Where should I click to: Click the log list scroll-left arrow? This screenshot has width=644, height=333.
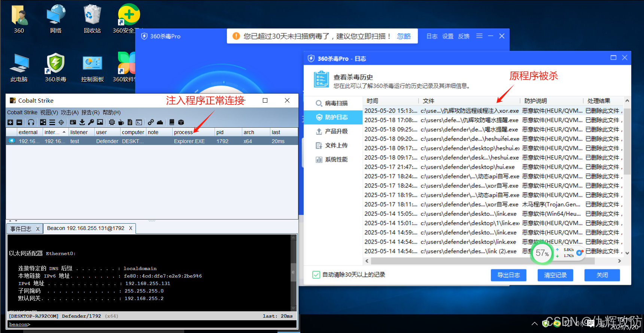[367, 261]
